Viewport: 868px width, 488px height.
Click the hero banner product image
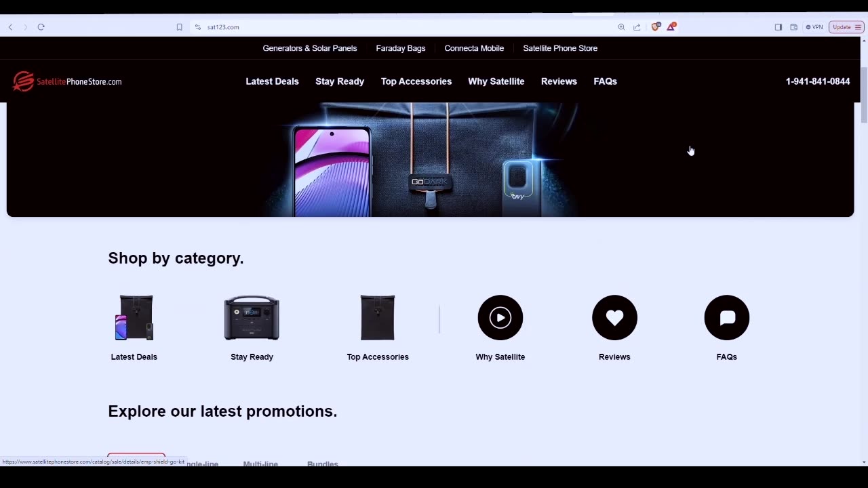[x=430, y=160]
